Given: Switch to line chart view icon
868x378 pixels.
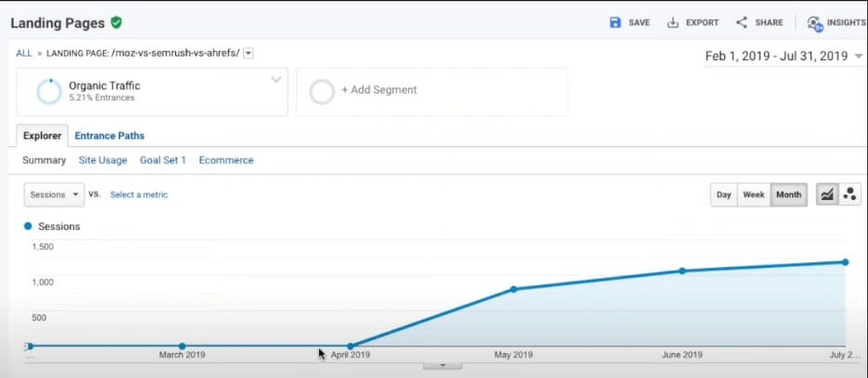Looking at the screenshot, I should [x=826, y=195].
